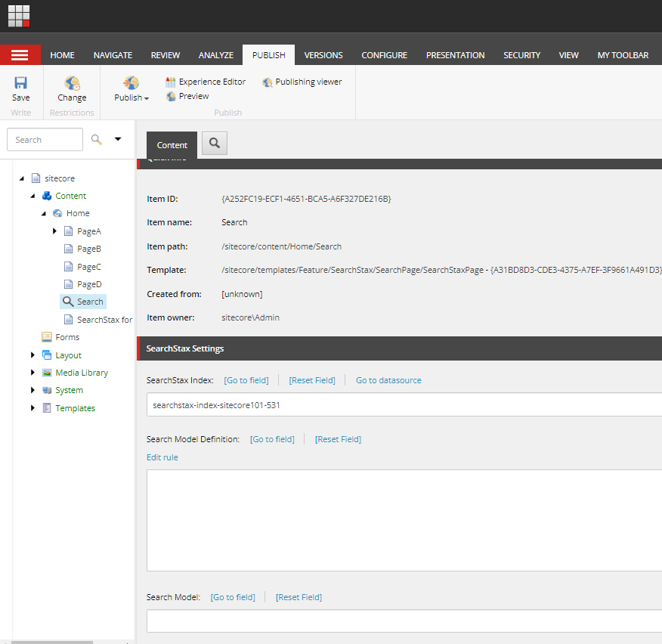Open Experience Editor from the ribbon
This screenshot has width=662, height=644.
(206, 82)
